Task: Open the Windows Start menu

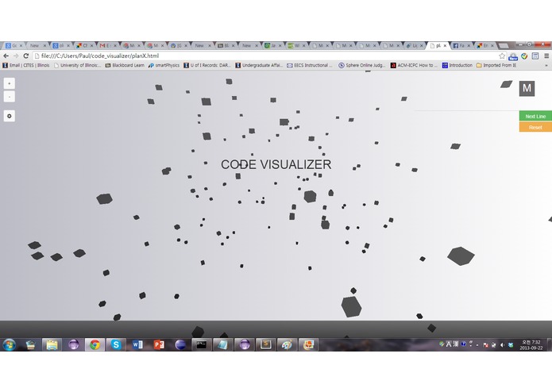Action: point(10,345)
